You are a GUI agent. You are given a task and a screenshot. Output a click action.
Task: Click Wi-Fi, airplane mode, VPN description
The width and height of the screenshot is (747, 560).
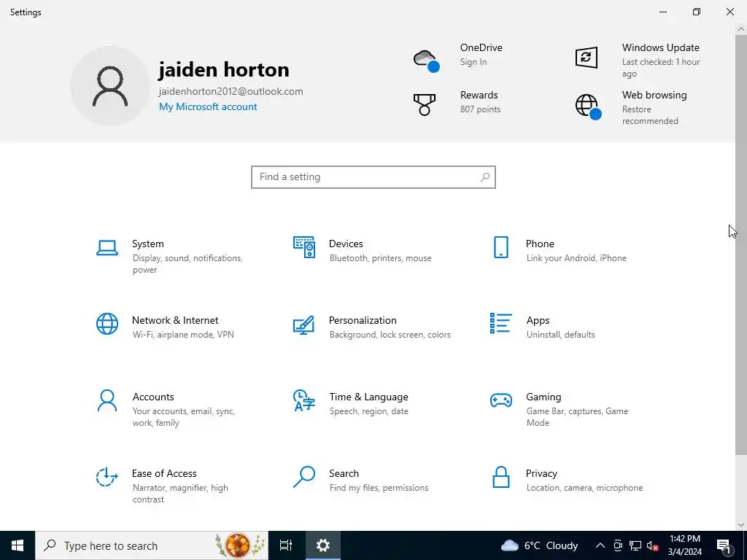click(183, 335)
